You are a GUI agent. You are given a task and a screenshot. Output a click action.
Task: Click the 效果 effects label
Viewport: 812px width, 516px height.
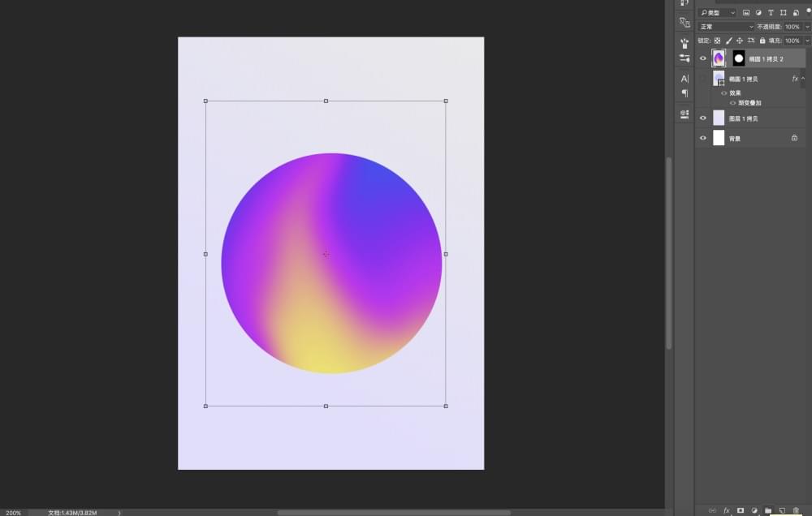[x=736, y=93]
